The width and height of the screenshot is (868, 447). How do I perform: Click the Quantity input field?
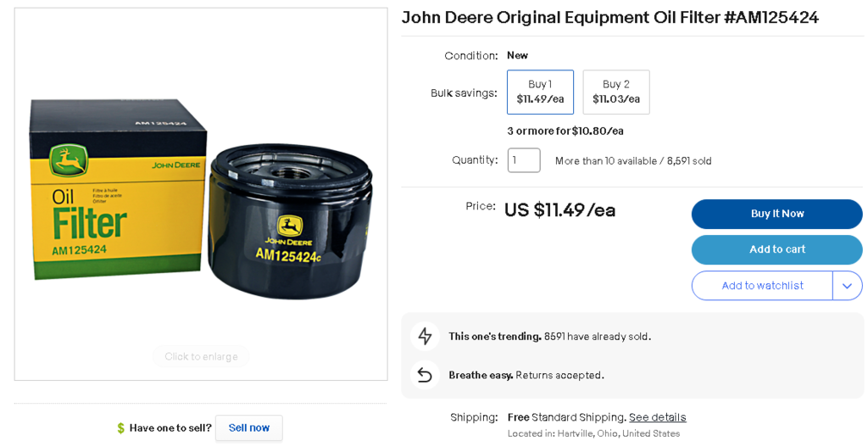click(x=523, y=160)
